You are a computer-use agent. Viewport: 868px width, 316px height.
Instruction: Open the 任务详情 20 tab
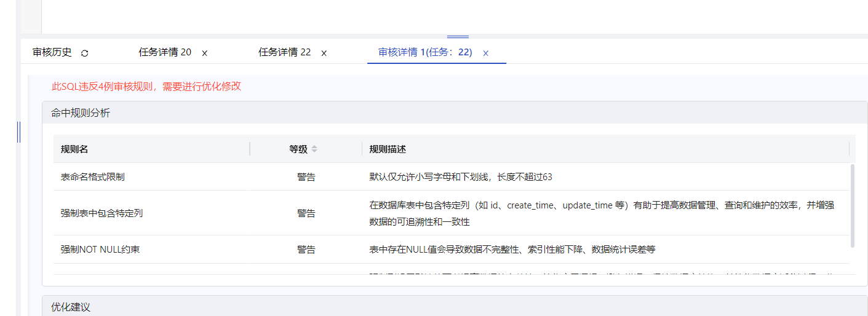(x=165, y=52)
